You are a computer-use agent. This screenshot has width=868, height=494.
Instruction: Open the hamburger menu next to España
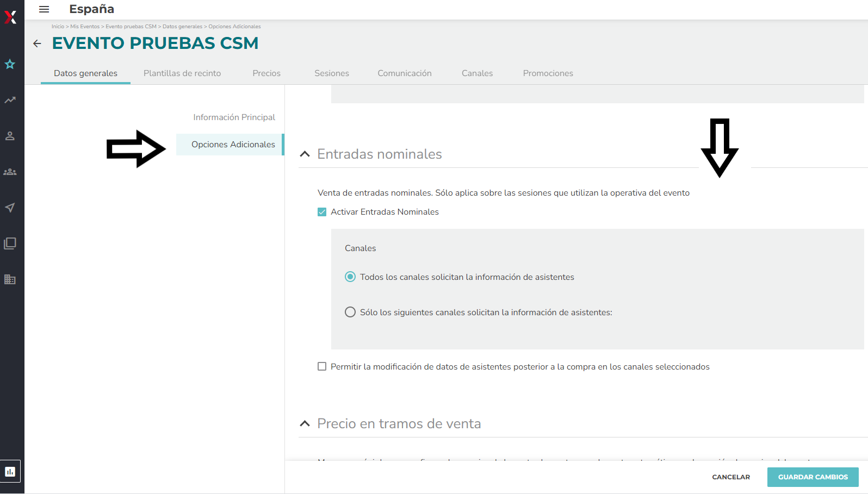point(44,9)
